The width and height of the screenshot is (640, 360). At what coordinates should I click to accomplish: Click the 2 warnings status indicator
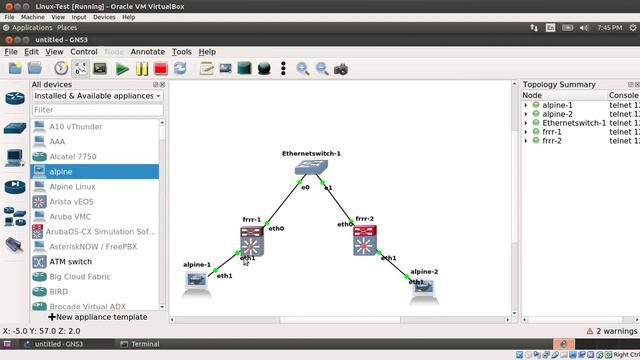[x=611, y=331]
